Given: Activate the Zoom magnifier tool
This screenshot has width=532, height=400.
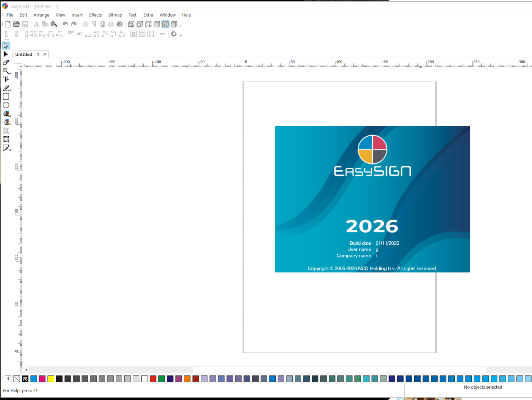Looking at the screenshot, I should 6,71.
